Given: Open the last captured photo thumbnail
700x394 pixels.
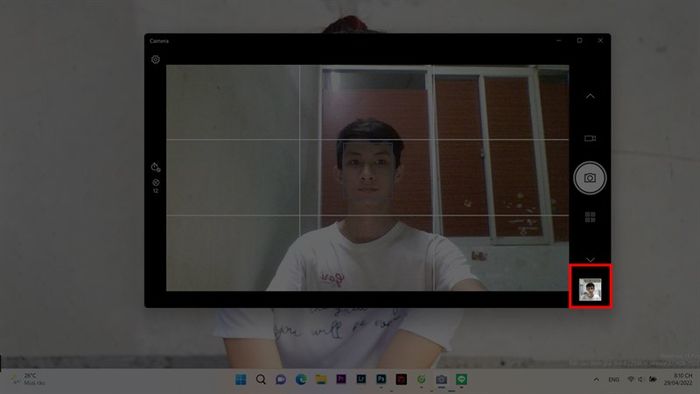Looking at the screenshot, I should coord(590,290).
